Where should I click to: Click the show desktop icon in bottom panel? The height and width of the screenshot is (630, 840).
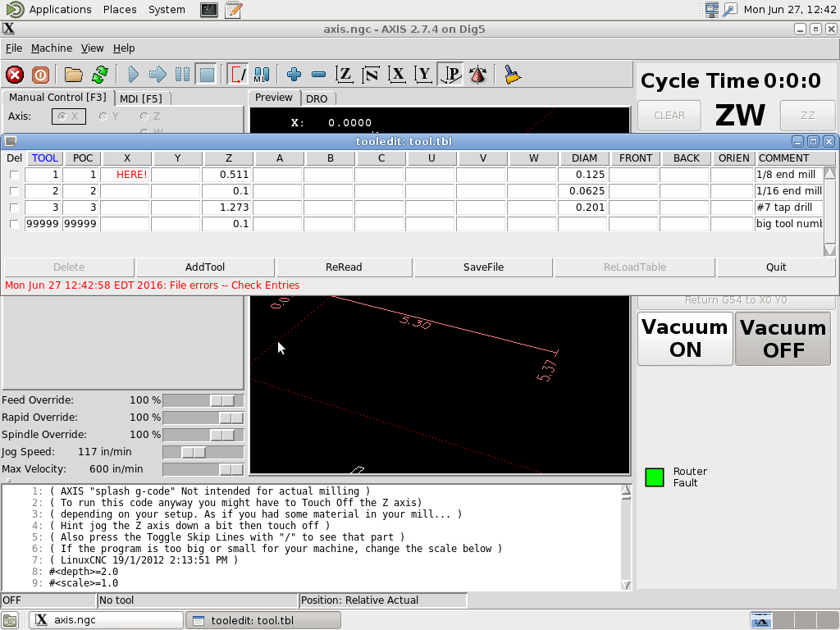pos(10,620)
